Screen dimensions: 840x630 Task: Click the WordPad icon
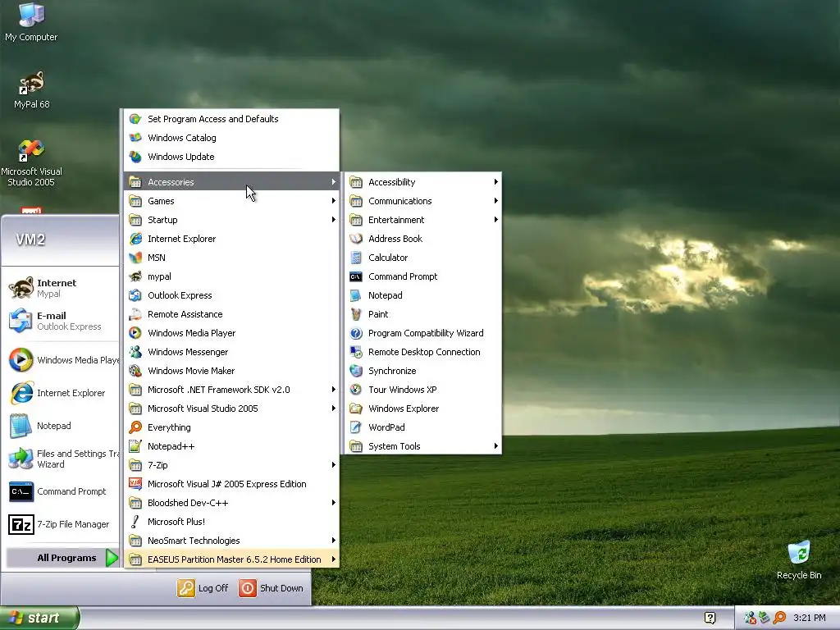point(356,427)
